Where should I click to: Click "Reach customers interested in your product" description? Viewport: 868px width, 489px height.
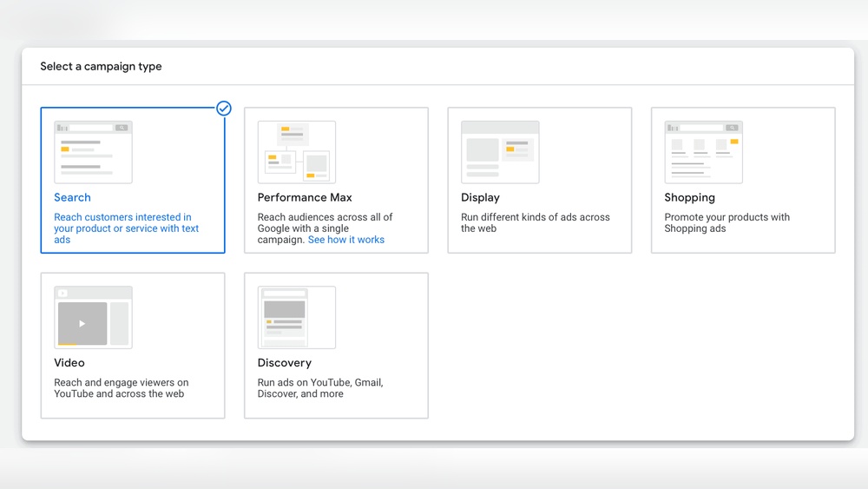point(126,228)
